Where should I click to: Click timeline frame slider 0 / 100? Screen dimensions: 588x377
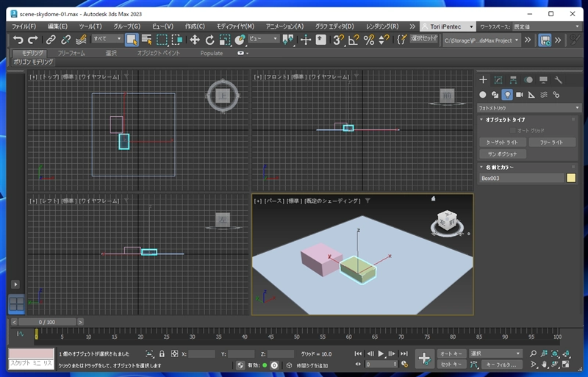(47, 322)
